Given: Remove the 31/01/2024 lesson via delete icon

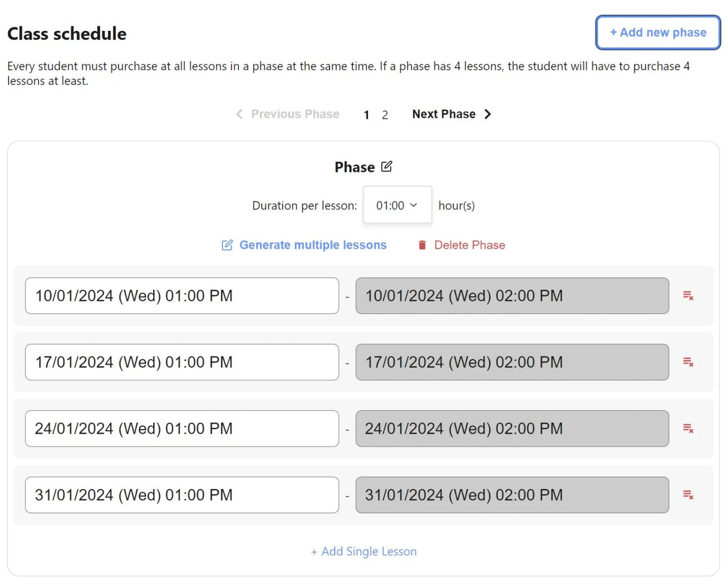Looking at the screenshot, I should tap(688, 495).
